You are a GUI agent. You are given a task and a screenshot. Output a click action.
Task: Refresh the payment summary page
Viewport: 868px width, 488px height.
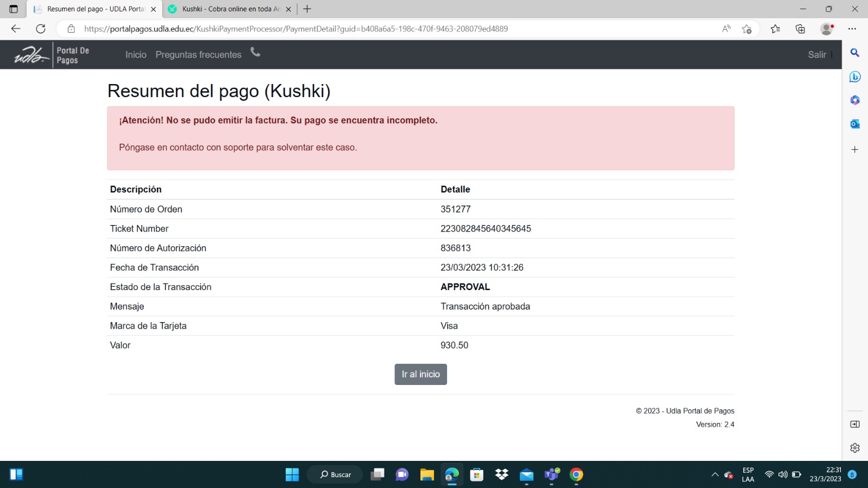[41, 29]
